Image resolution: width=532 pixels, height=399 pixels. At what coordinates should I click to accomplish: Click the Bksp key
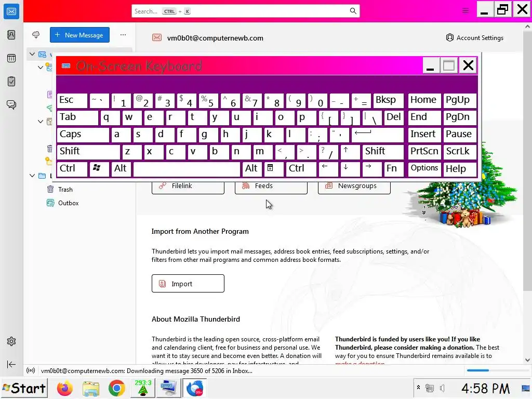tap(389, 100)
